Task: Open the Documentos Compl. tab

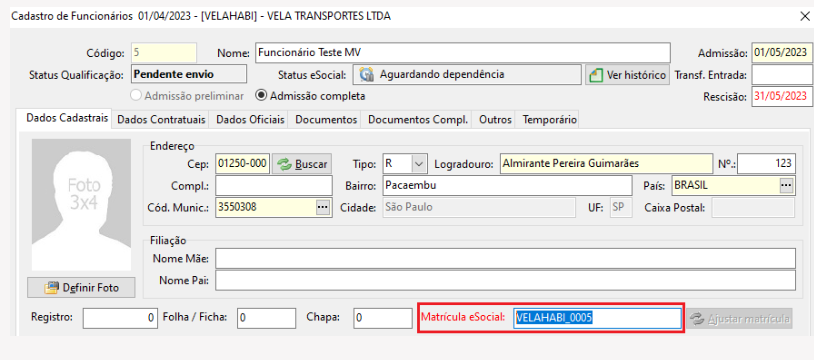Action: click(418, 120)
